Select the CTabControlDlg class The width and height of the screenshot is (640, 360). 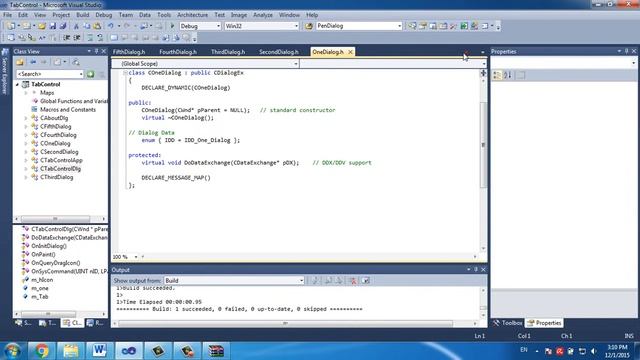(x=60, y=169)
